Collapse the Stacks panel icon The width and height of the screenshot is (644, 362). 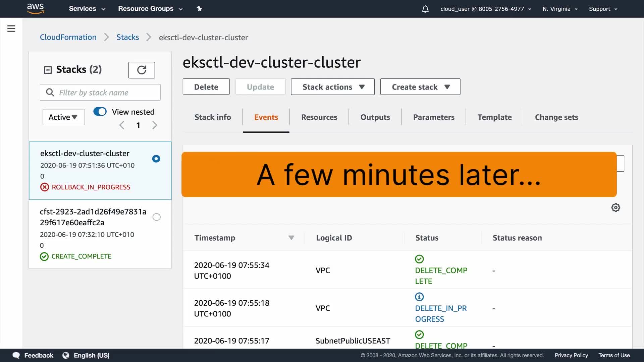(48, 70)
